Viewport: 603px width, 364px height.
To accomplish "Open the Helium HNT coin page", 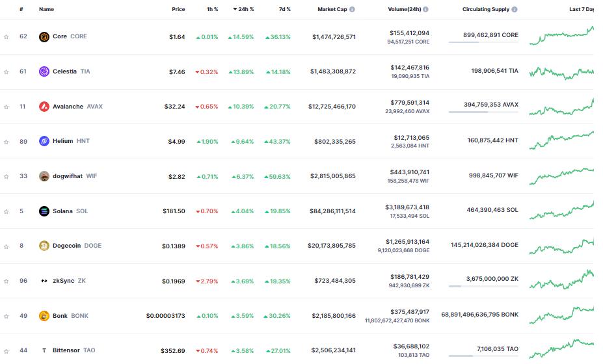I will pos(71,141).
